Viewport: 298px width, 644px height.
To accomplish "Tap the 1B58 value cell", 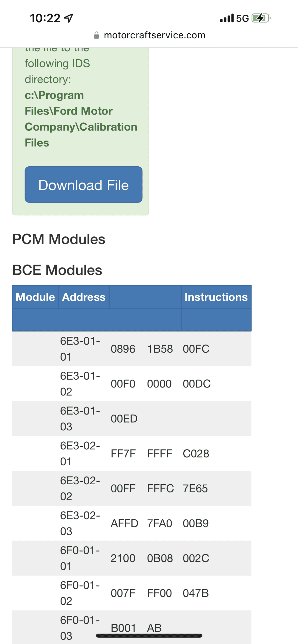I will pos(160,349).
